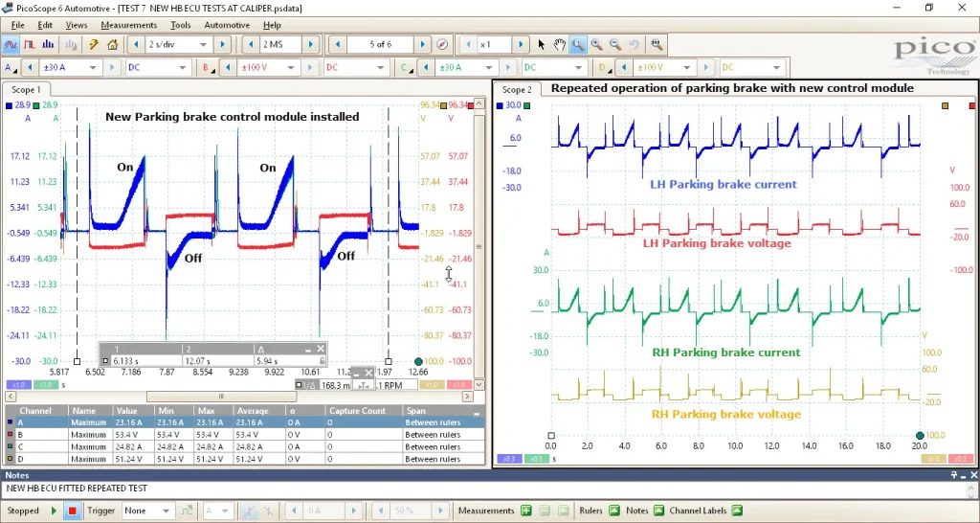Toggle Channel Labels display
The image size is (980, 523).
(x=737, y=511)
